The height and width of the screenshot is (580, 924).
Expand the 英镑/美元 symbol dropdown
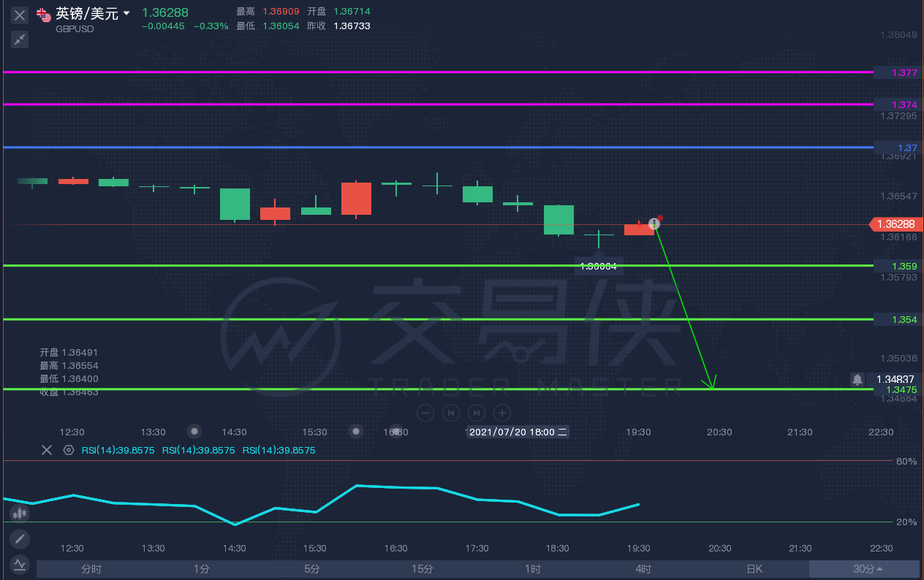pos(126,13)
